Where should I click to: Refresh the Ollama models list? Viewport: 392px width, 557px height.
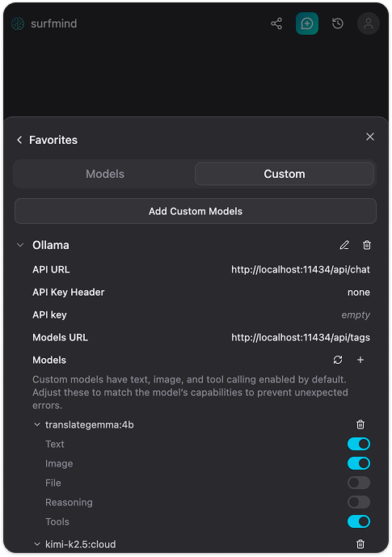338,360
